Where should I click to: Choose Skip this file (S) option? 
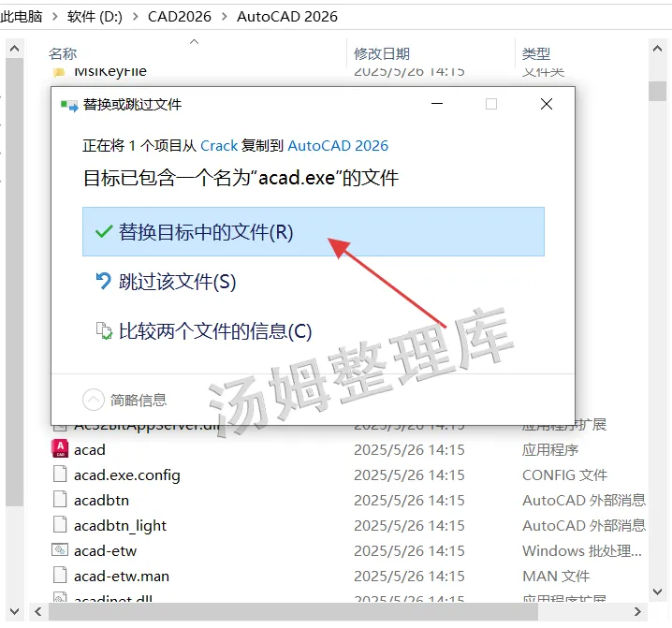pyautogui.click(x=177, y=282)
